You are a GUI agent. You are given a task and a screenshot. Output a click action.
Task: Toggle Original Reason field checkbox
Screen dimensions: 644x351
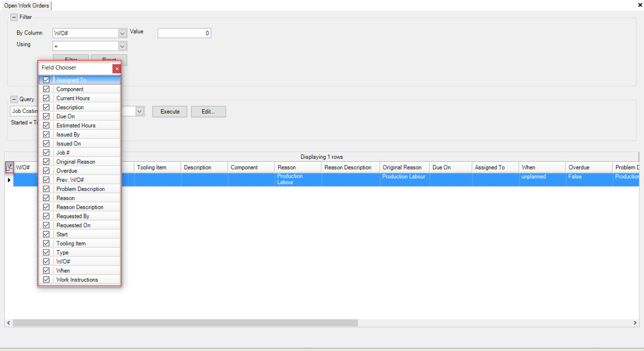46,162
